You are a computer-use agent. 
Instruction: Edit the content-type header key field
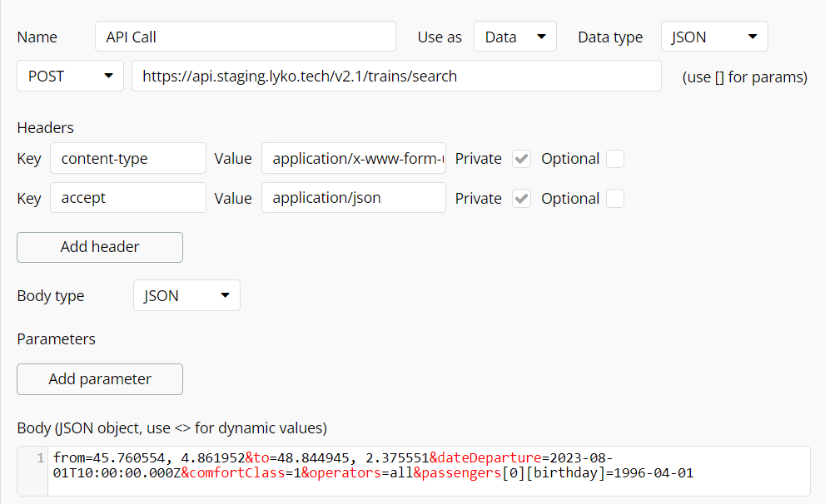click(128, 158)
